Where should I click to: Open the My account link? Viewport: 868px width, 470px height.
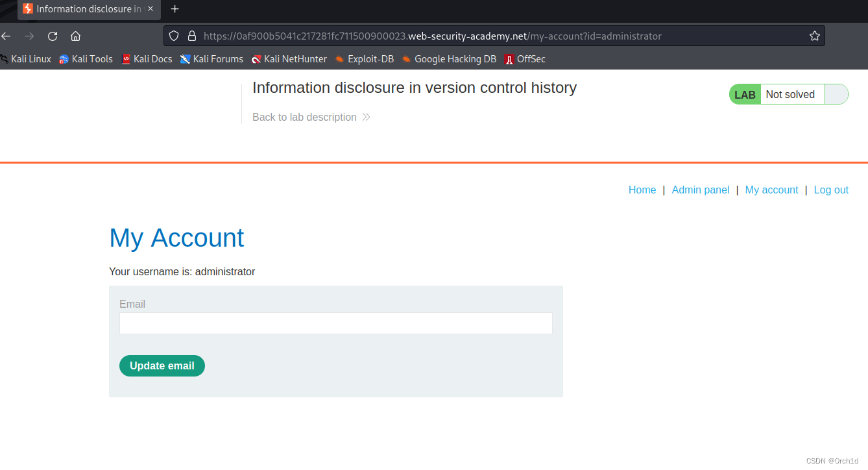(x=771, y=190)
